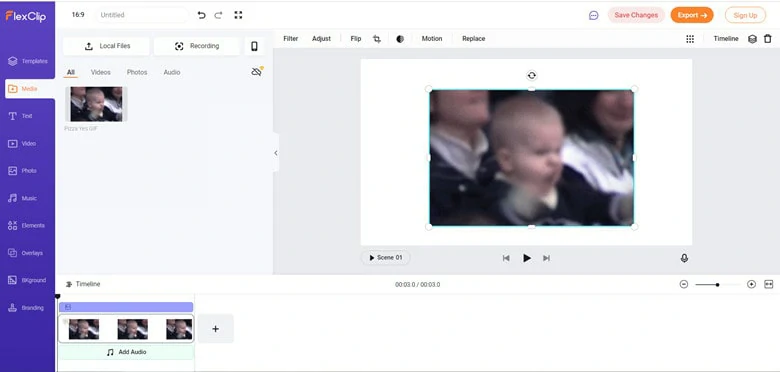Image resolution: width=780 pixels, height=372 pixels.
Task: Open the BKground sidebar section
Action: tap(27, 280)
